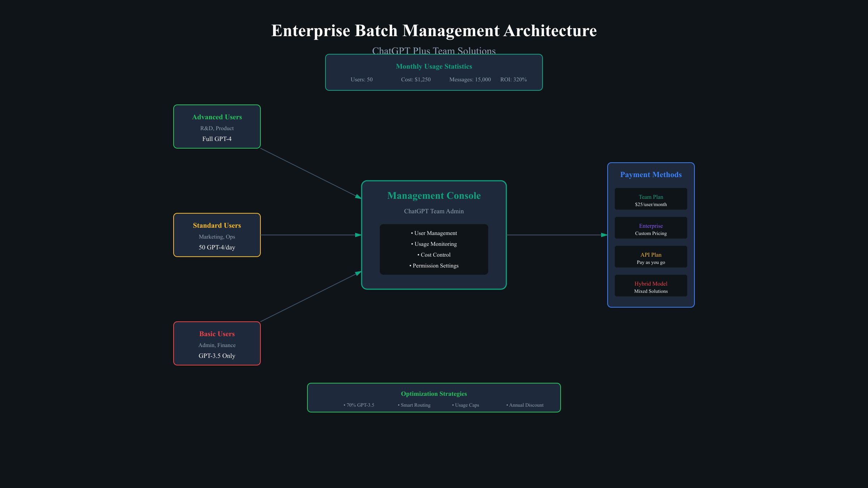868x488 pixels.
Task: Select the Monthly Usage Statistics heading
Action: pyautogui.click(x=434, y=67)
